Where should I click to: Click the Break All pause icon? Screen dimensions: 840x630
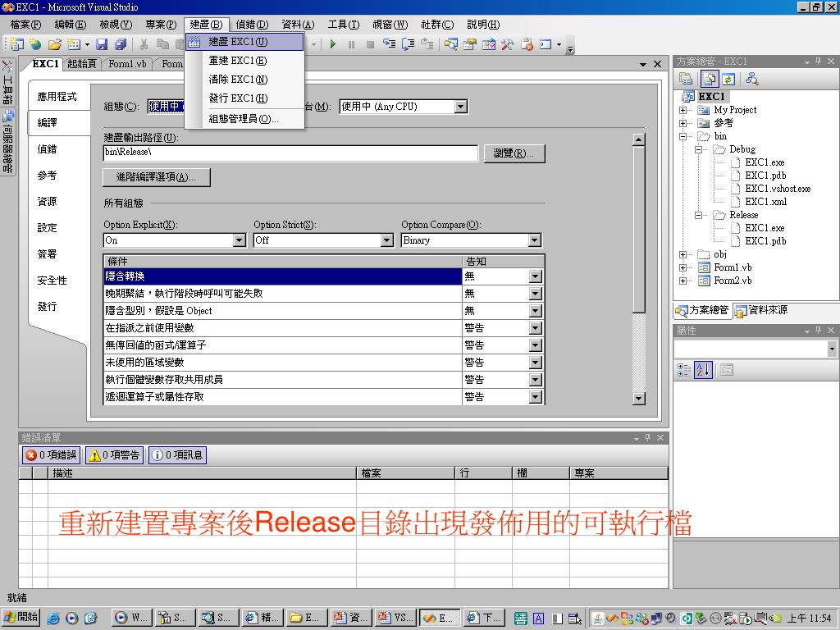pyautogui.click(x=351, y=44)
